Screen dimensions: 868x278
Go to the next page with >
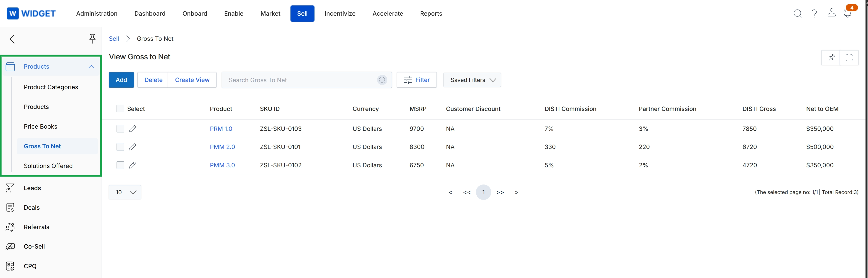click(517, 192)
